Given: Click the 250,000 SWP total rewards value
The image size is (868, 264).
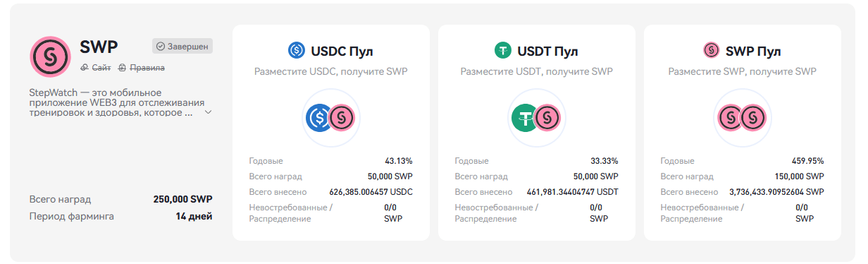Looking at the screenshot, I should (x=182, y=199).
